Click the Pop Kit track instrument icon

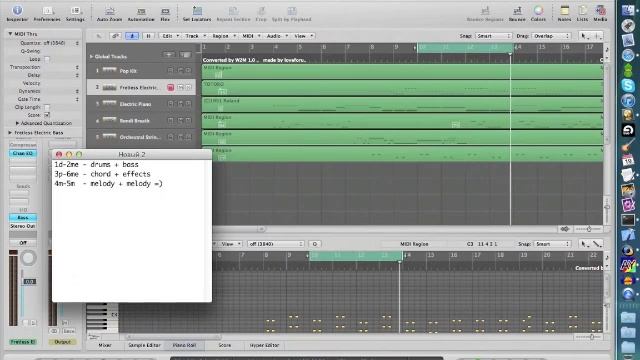[x=109, y=71]
